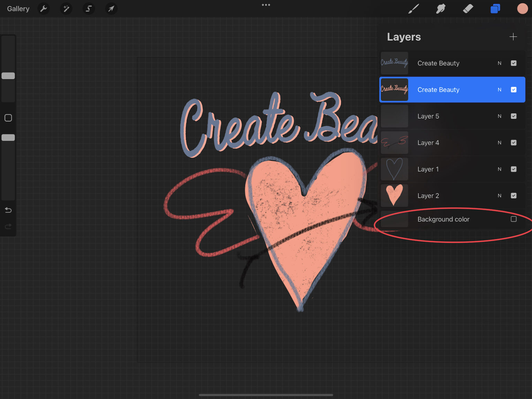Open the Layers panel icon
Viewport: 532px width, 399px height.
coord(495,9)
